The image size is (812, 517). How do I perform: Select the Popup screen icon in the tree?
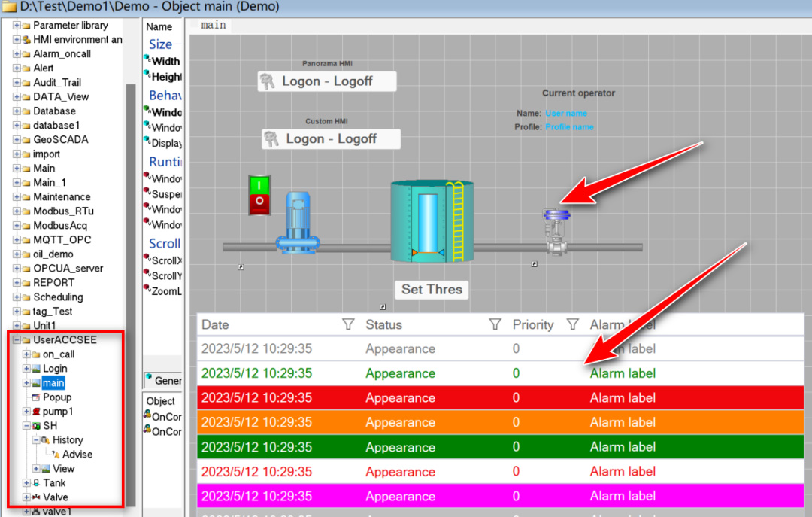(35, 397)
